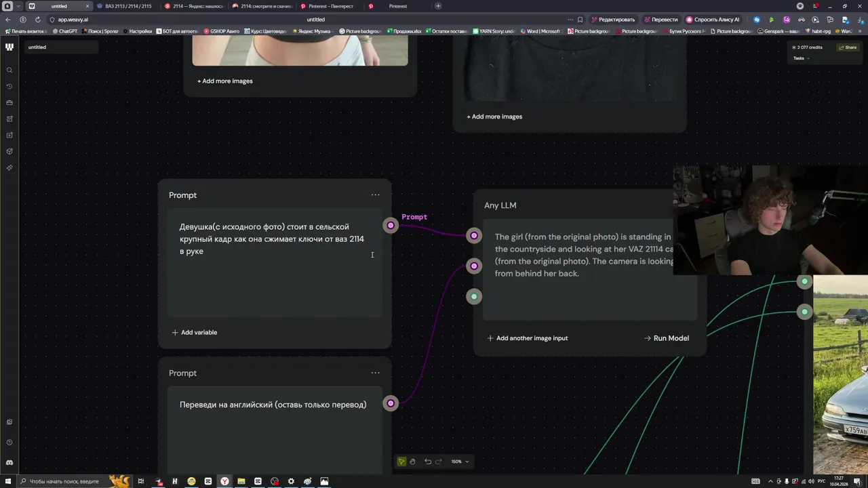Open Yandex Browser from taskbar
The height and width of the screenshot is (488, 868).
pos(224,481)
